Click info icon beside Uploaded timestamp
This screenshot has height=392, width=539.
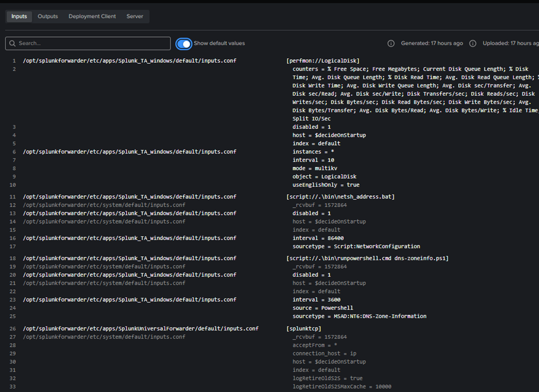point(473,43)
